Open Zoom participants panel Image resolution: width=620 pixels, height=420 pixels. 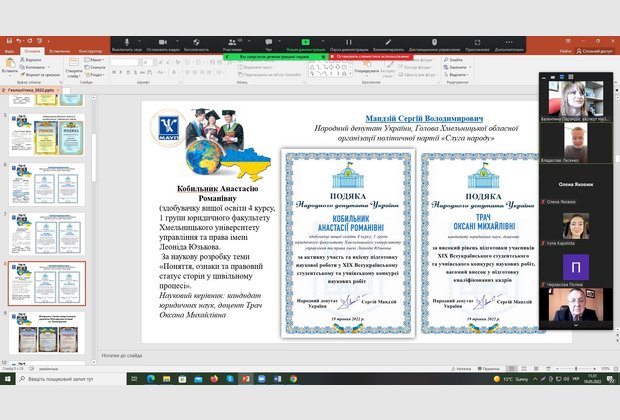(x=232, y=46)
